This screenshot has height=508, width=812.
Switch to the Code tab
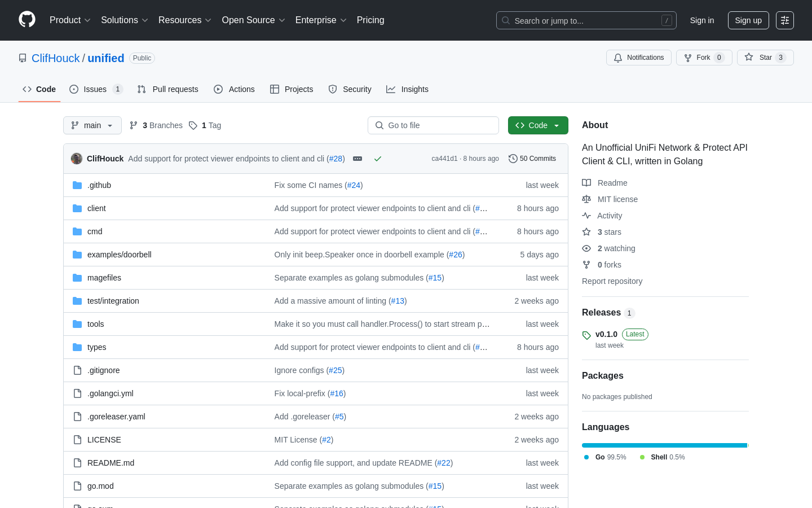(39, 89)
